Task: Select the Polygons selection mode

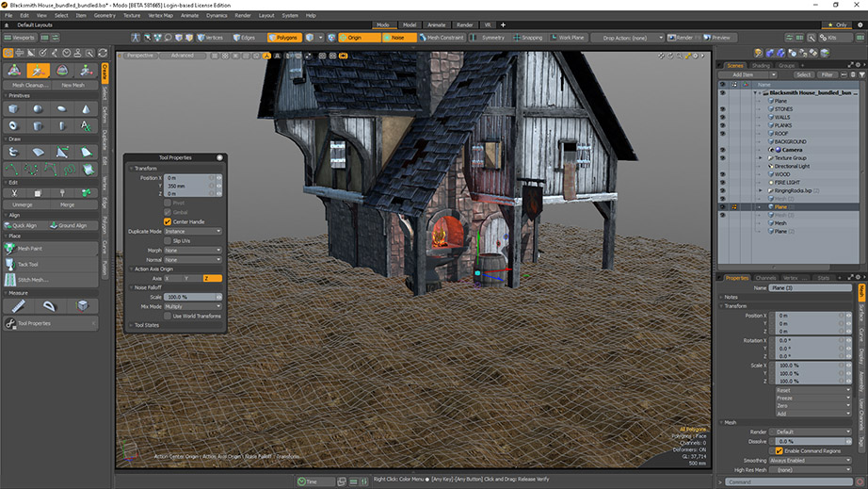Action: point(284,38)
